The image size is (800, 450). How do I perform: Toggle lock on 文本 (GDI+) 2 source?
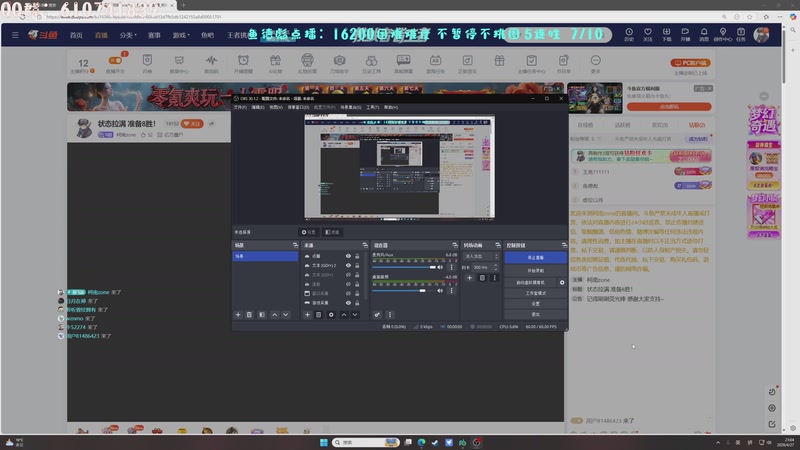(x=357, y=265)
